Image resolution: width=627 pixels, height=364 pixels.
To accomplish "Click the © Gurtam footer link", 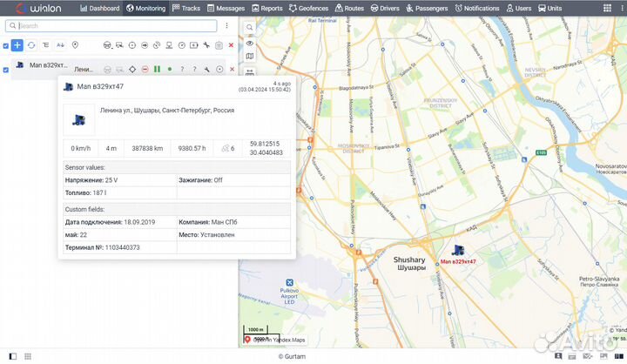I will point(292,356).
